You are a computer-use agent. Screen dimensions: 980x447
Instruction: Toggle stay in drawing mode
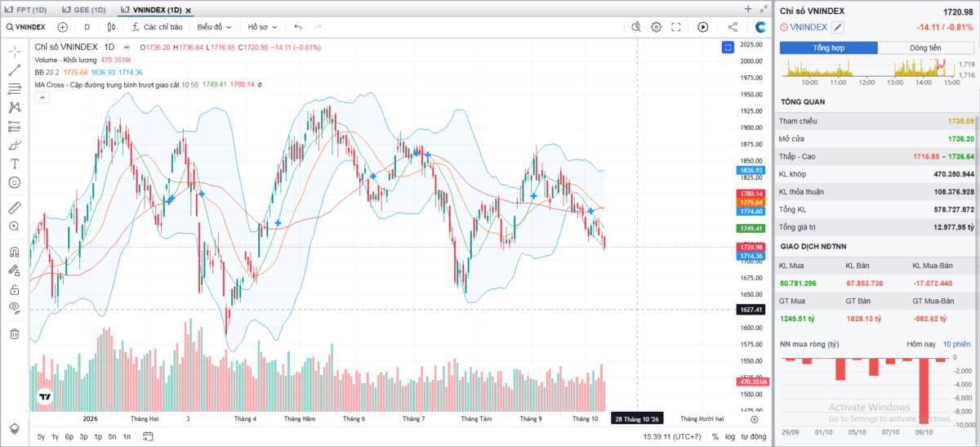[x=14, y=270]
